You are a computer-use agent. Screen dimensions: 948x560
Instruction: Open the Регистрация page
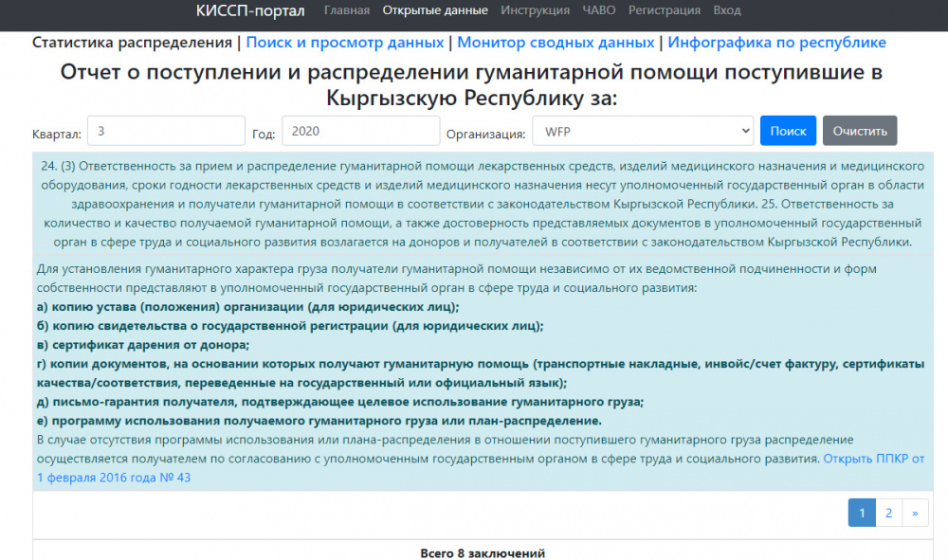pos(665,10)
